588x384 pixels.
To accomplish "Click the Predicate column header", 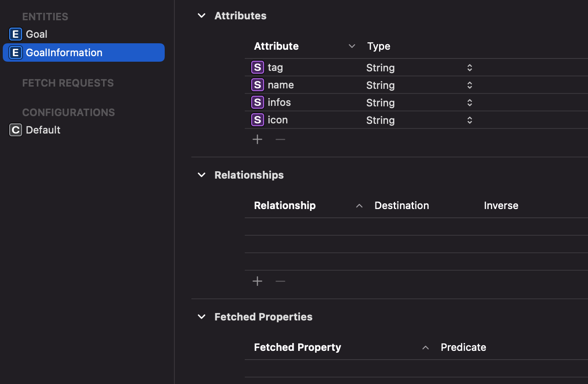I will (463, 347).
